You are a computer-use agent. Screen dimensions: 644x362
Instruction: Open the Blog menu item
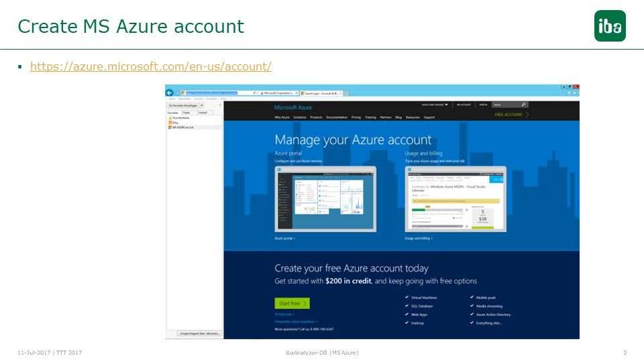[398, 117]
